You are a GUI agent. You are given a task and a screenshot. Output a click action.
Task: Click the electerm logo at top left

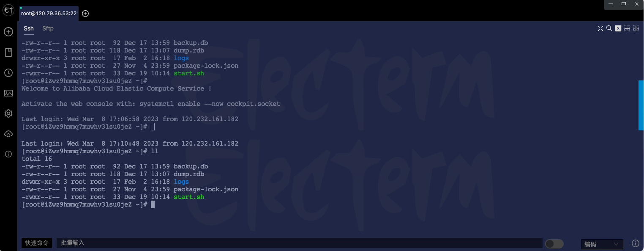click(x=8, y=10)
